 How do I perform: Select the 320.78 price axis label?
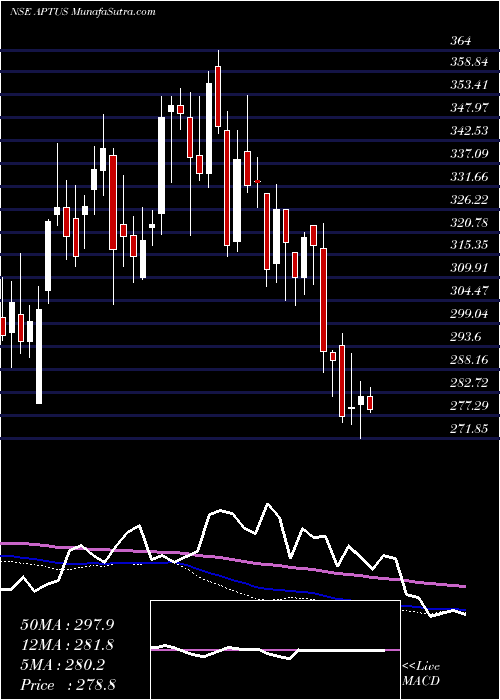[468, 222]
